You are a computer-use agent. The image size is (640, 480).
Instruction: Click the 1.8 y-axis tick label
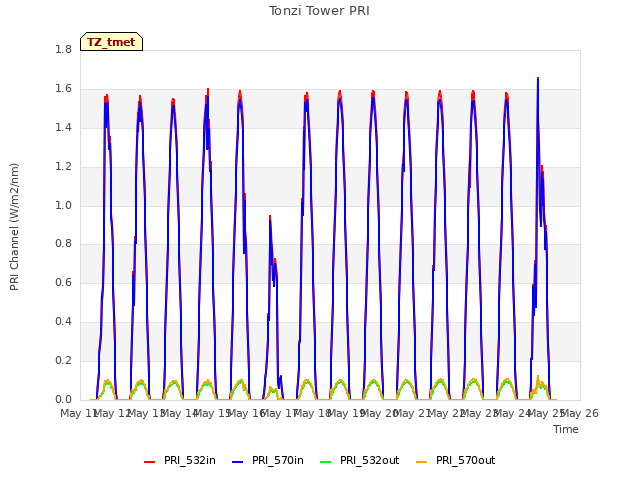pyautogui.click(x=63, y=49)
